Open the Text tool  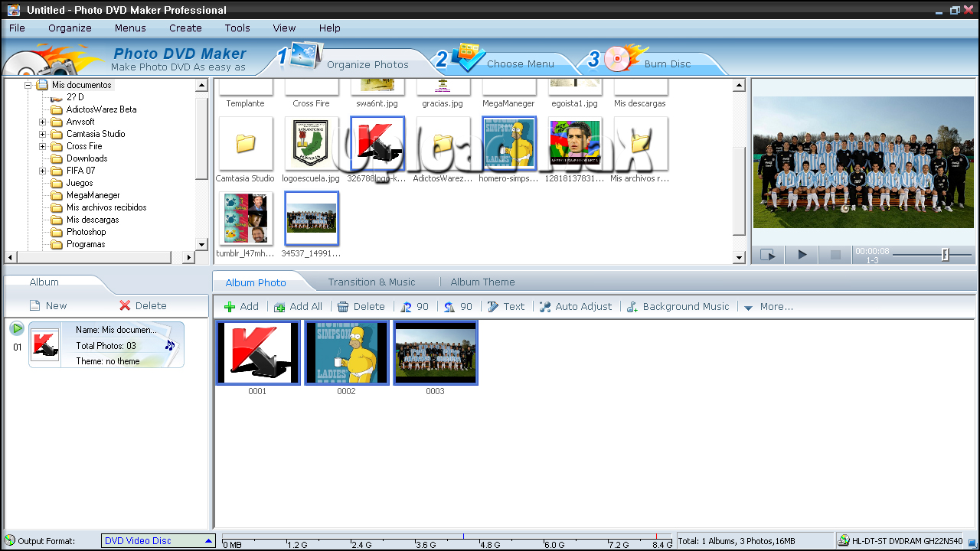point(506,307)
